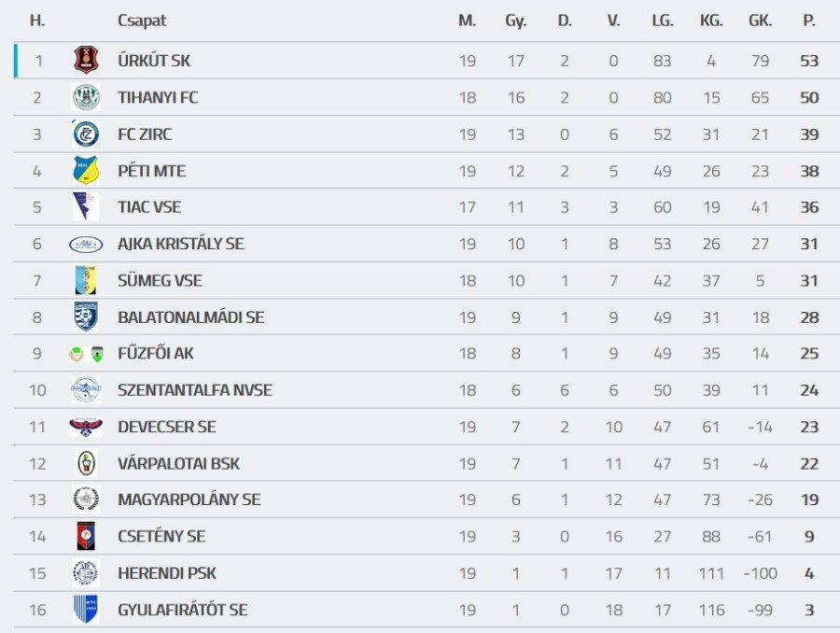Click the Úrkút SK team crest

(x=86, y=61)
